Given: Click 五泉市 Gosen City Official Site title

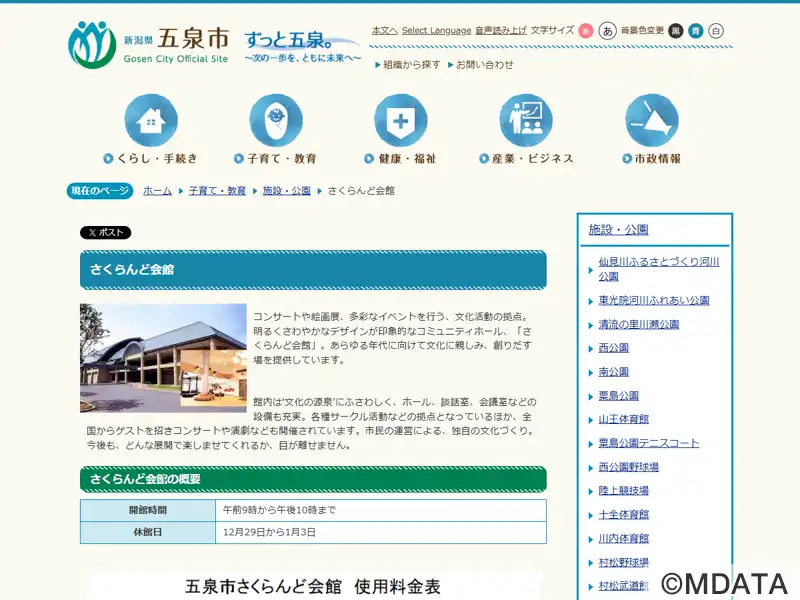Looking at the screenshot, I should click(176, 45).
